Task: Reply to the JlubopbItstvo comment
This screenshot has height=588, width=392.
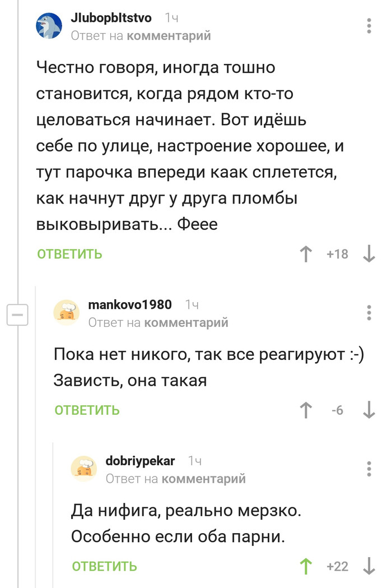Action: [x=69, y=254]
